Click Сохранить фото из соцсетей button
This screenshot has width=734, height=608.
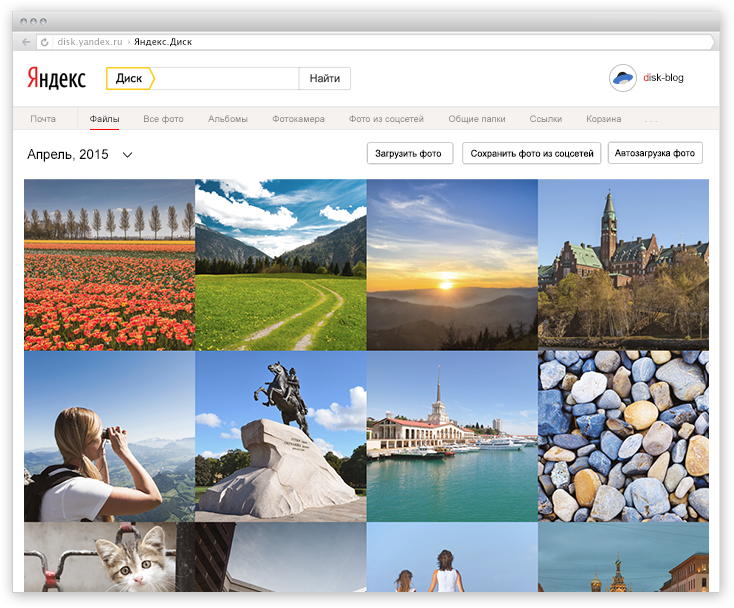pyautogui.click(x=531, y=153)
